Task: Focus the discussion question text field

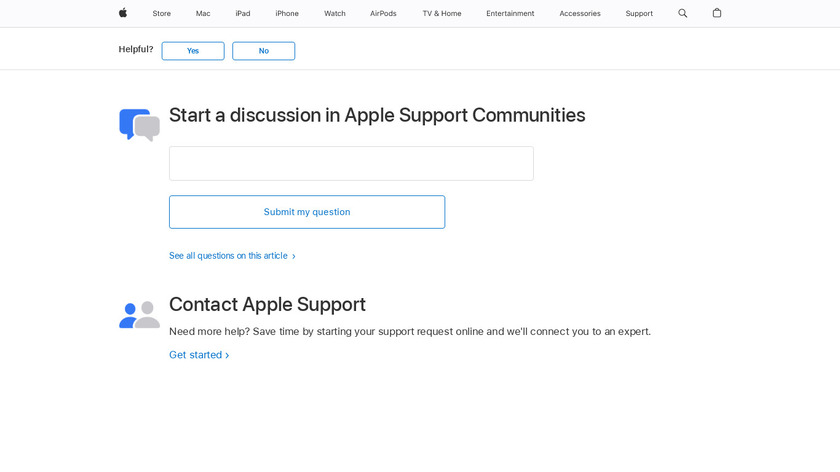Action: click(x=351, y=163)
